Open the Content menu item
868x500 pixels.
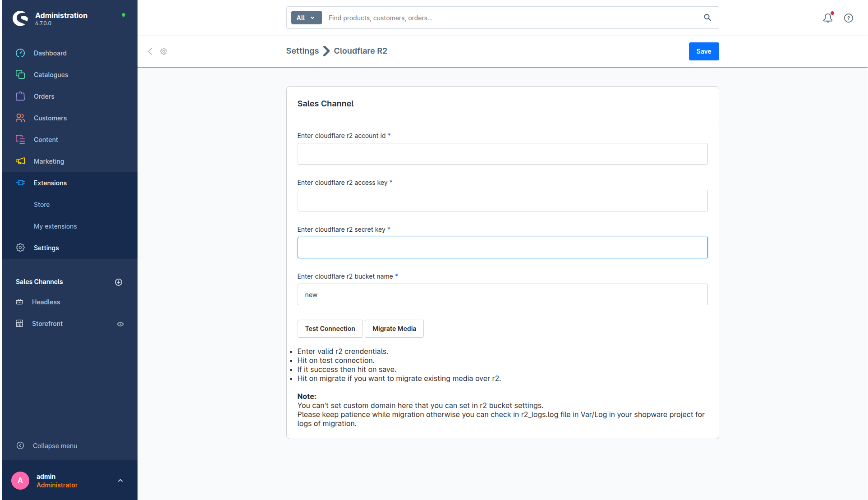tap(46, 140)
